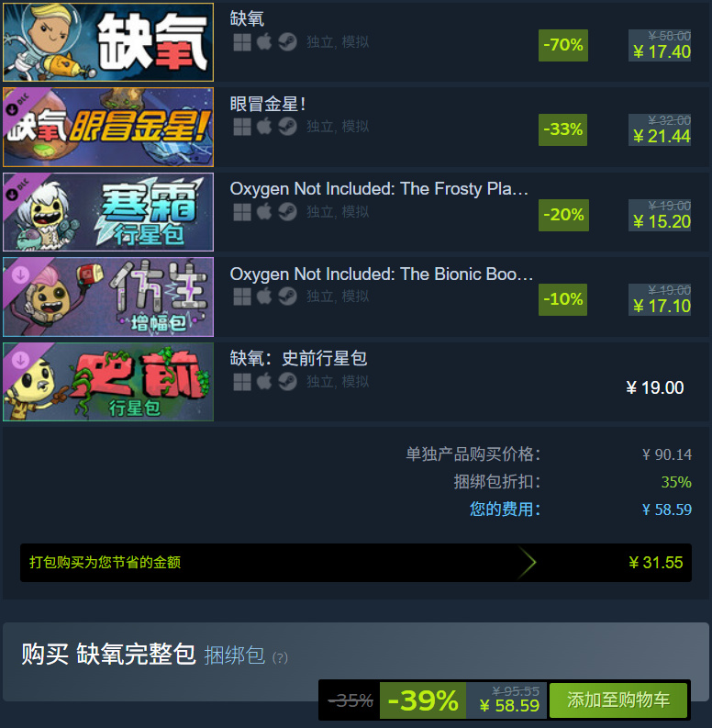Open 仿生增幅包 DLC thumbnail
712x728 pixels.
tap(108, 297)
